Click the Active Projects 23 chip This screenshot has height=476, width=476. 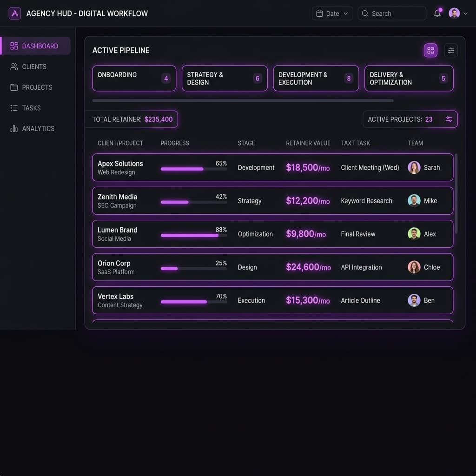[410, 119]
